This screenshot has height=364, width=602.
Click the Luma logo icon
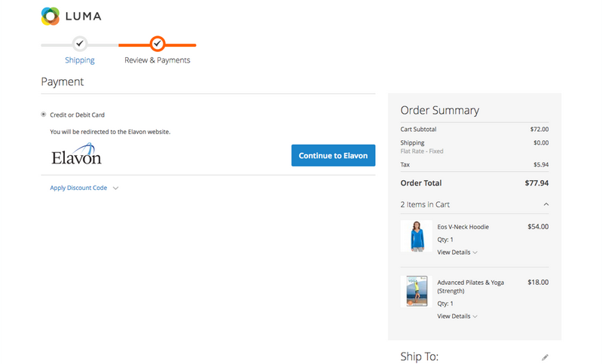pos(50,16)
